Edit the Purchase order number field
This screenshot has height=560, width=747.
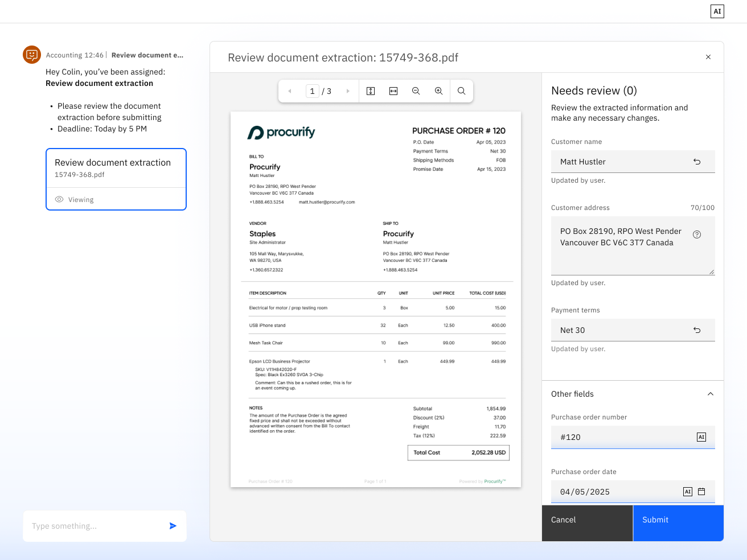tap(633, 437)
